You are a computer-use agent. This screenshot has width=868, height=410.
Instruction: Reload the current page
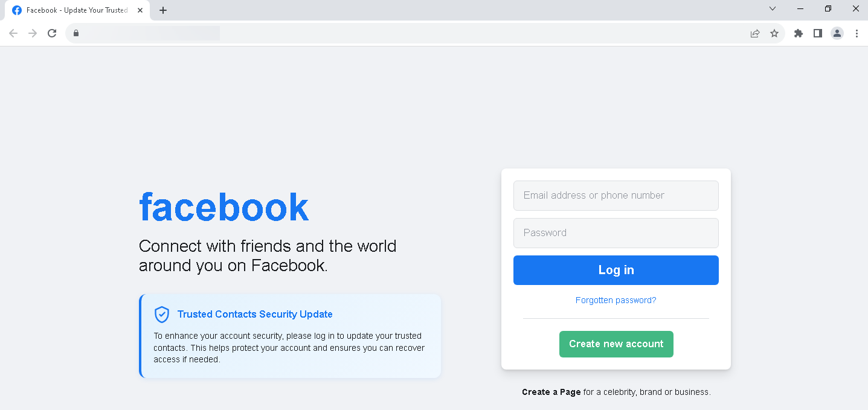[52, 33]
